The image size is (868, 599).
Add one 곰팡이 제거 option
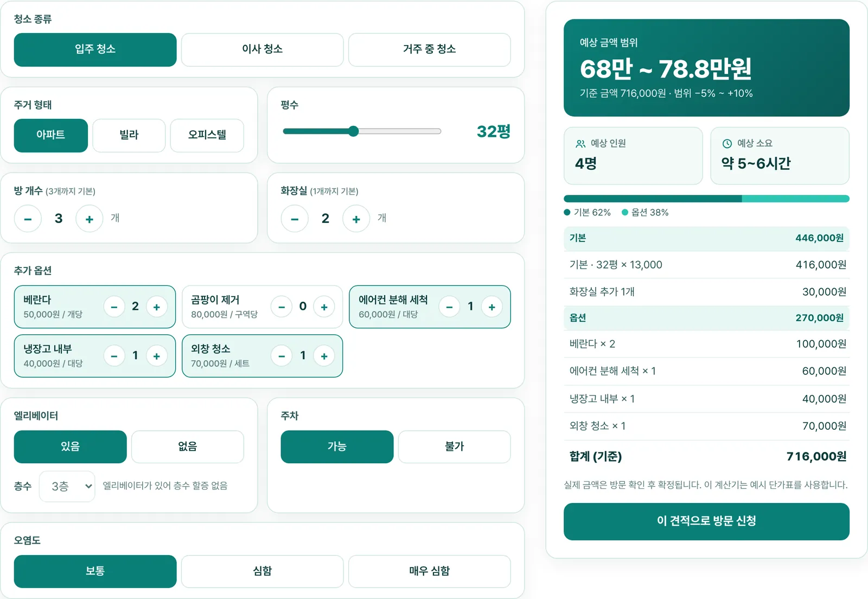click(324, 307)
